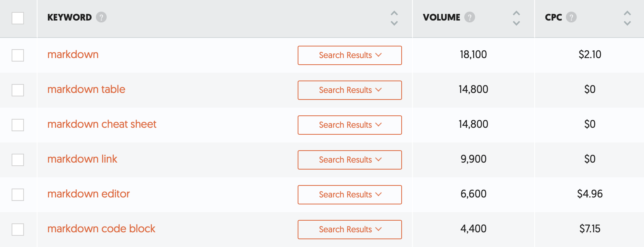Screen dimensions: 644x247
Task: Expand Search Results for markdown code block
Action: [x=350, y=230]
